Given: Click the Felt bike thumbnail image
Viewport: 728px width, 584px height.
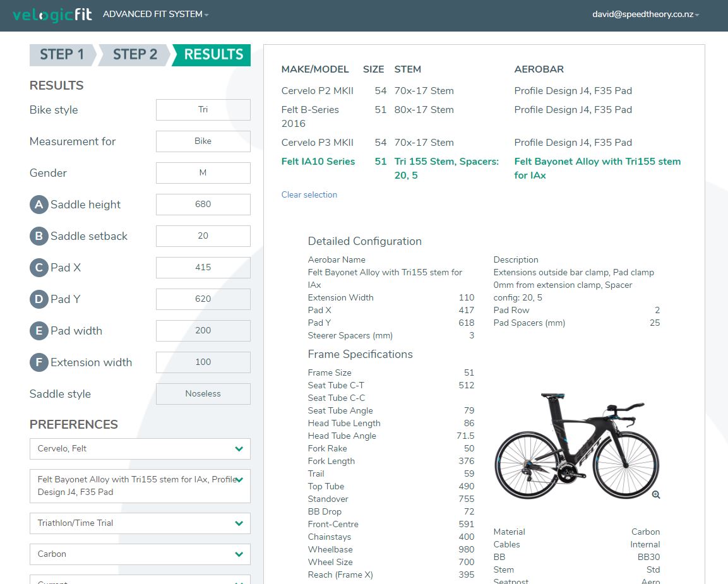Looking at the screenshot, I should (x=576, y=445).
